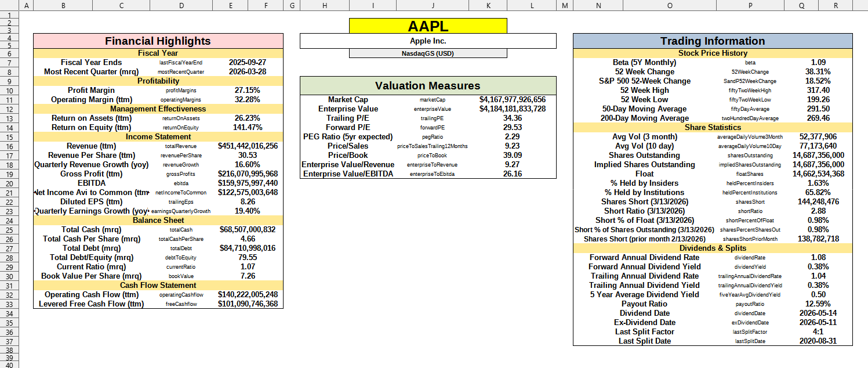Image resolution: width=868 pixels, height=368 pixels.
Task: Click the Total Debt/Equity value 79.55
Action: 248,257
